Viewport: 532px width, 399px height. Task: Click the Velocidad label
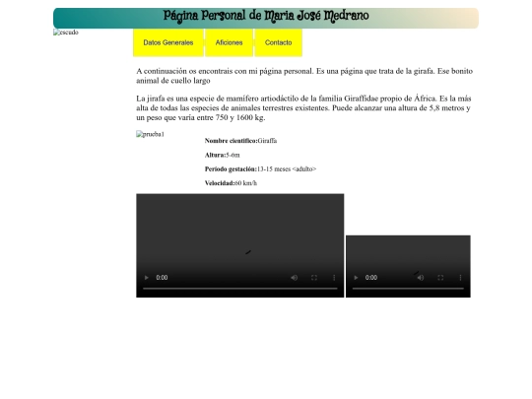click(x=220, y=183)
